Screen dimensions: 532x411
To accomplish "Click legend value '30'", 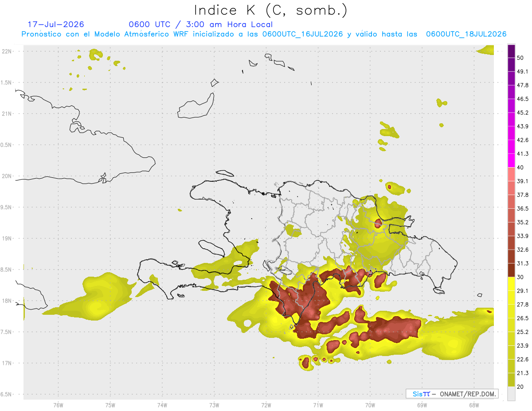I will point(520,277).
